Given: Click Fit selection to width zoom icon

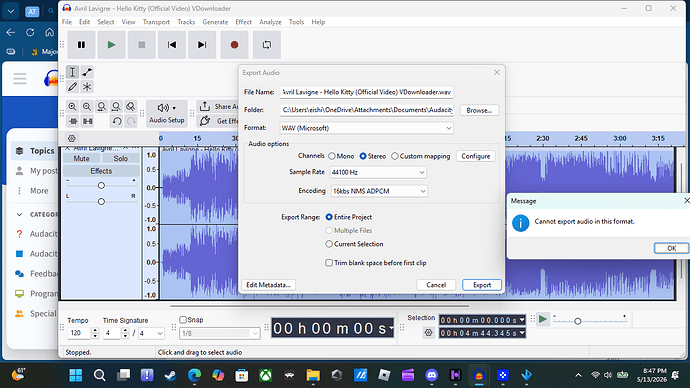Looking at the screenshot, I should tap(102, 106).
